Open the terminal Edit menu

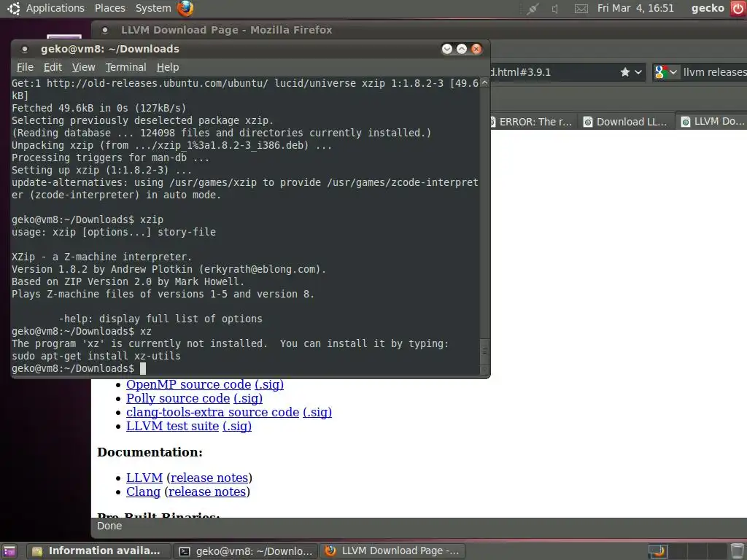53,67
